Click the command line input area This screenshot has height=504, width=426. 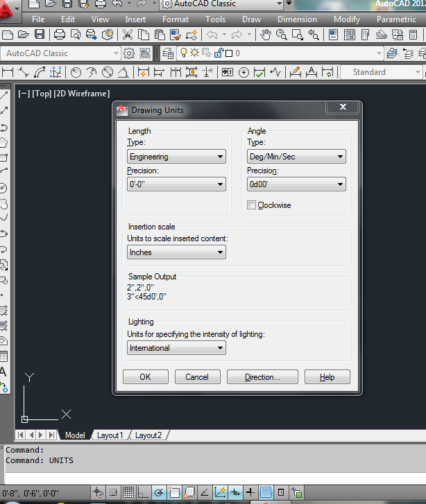[216, 478]
